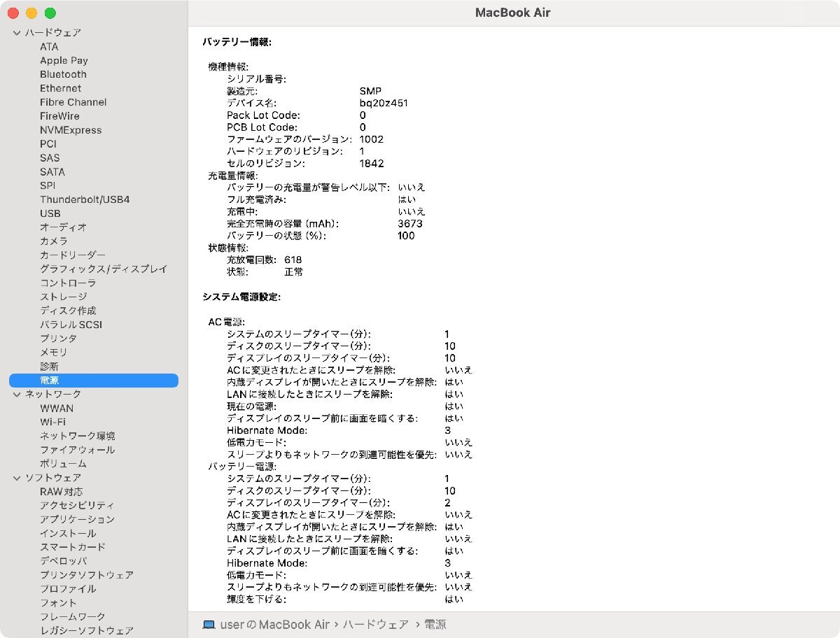Click the laptop icon in the path bar
The width and height of the screenshot is (840, 638).
(x=209, y=624)
